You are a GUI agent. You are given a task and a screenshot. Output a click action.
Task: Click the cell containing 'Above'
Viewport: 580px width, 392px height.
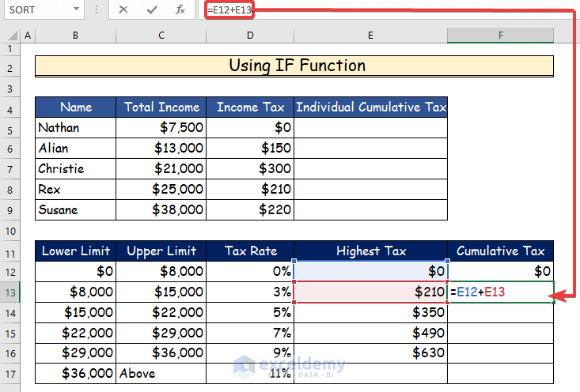click(161, 374)
